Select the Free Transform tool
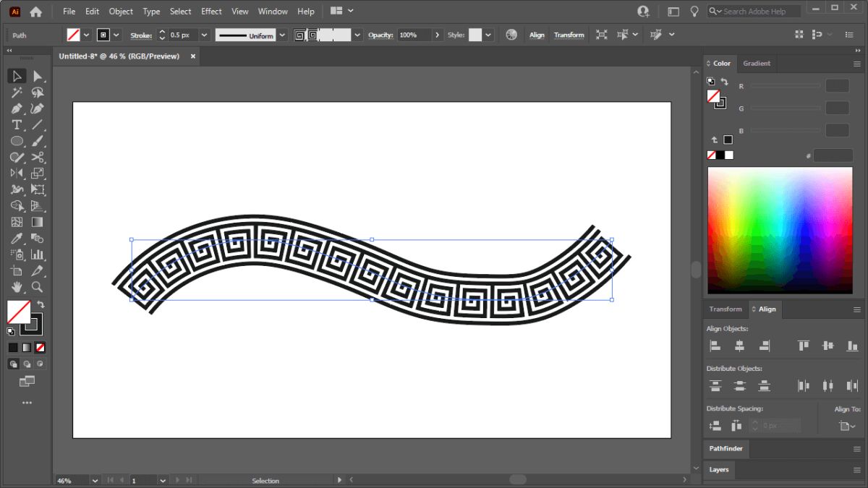This screenshot has height=488, width=868. coord(38,189)
